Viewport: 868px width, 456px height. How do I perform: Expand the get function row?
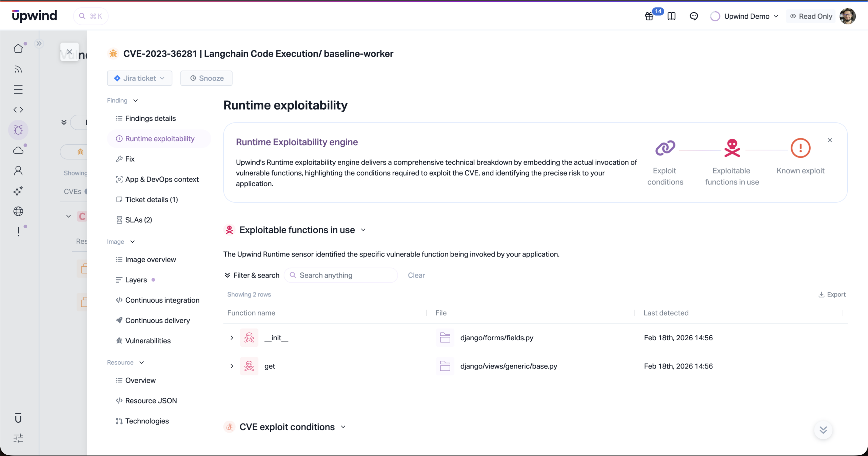click(232, 366)
